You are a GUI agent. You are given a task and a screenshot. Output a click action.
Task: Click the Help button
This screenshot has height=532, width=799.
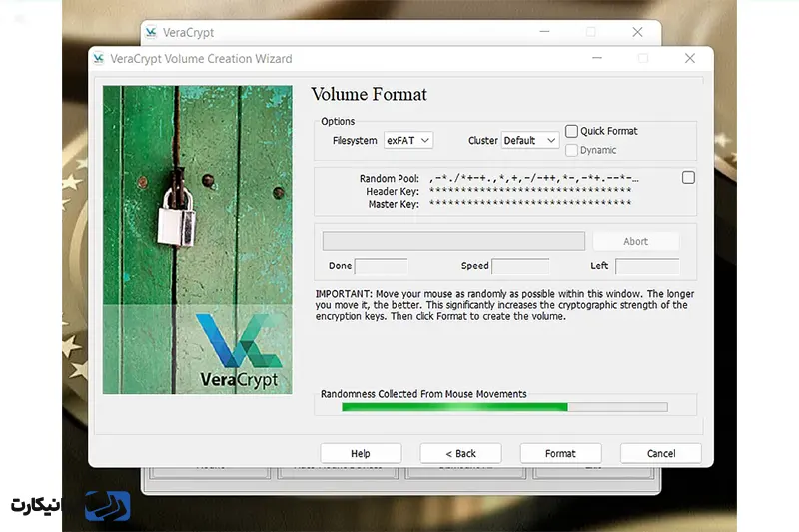point(361,453)
